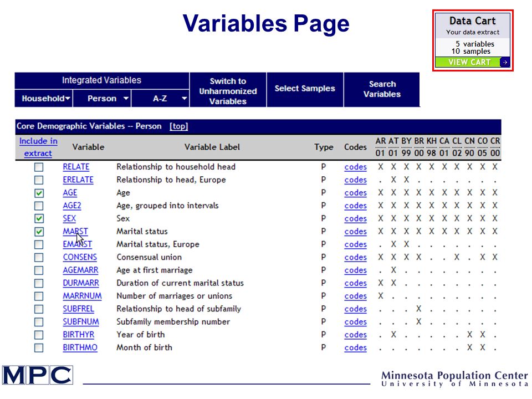Open the BIRTHMO variable link

80,347
